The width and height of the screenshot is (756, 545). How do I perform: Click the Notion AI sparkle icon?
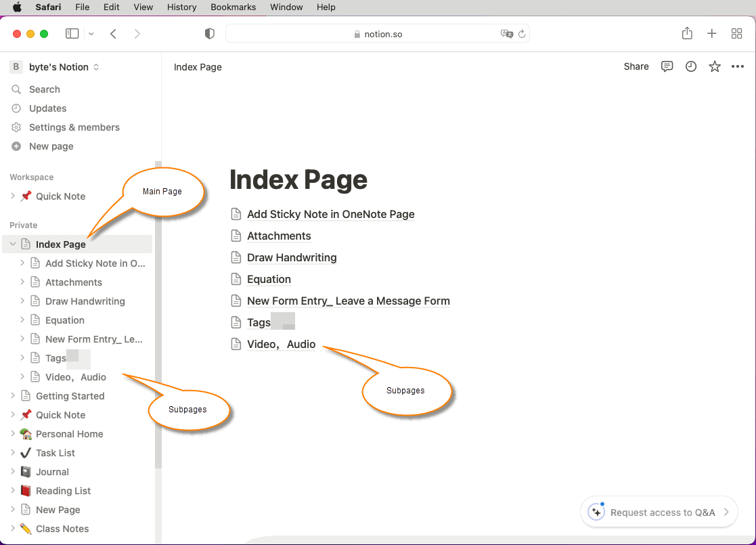[x=596, y=512]
